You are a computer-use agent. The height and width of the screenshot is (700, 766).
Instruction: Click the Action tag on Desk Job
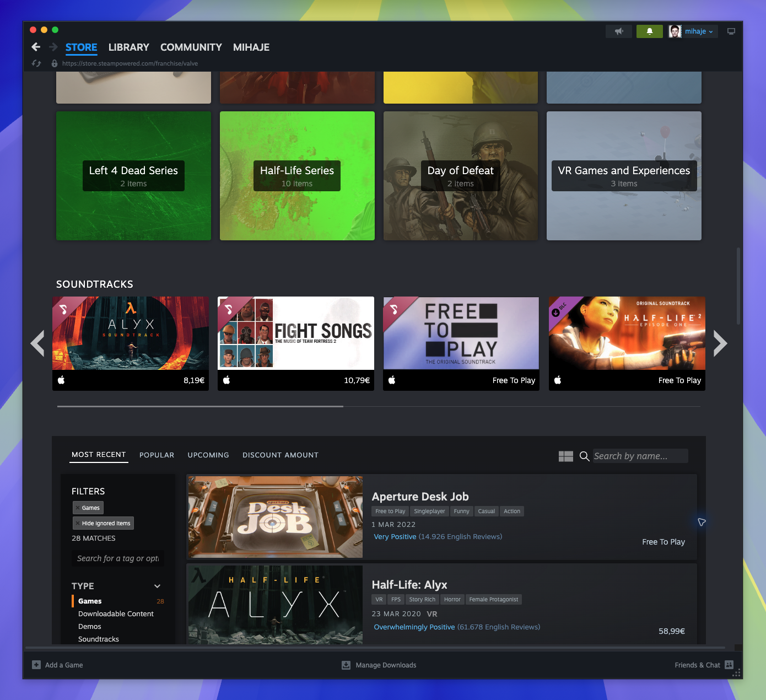tap(512, 511)
